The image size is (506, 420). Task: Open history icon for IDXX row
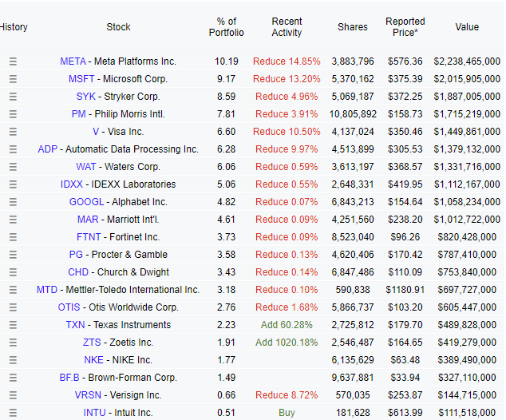click(x=13, y=184)
